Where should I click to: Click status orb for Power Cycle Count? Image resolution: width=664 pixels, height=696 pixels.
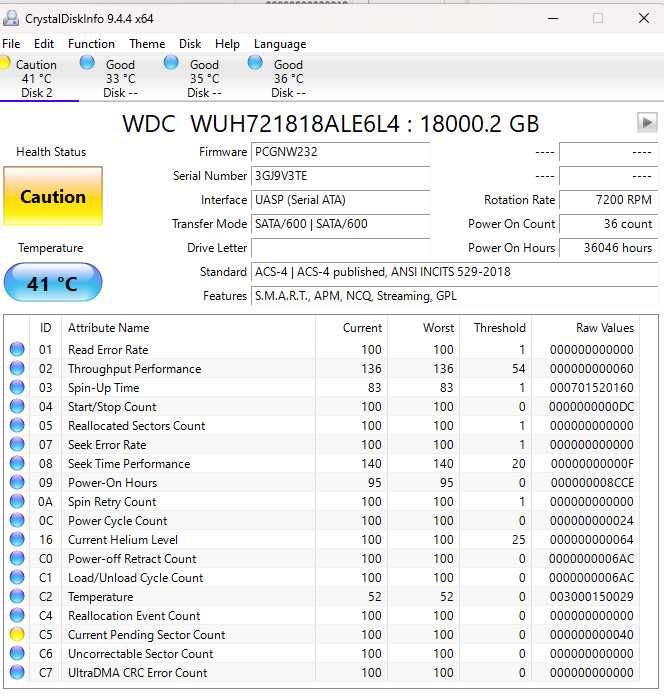pos(17,520)
